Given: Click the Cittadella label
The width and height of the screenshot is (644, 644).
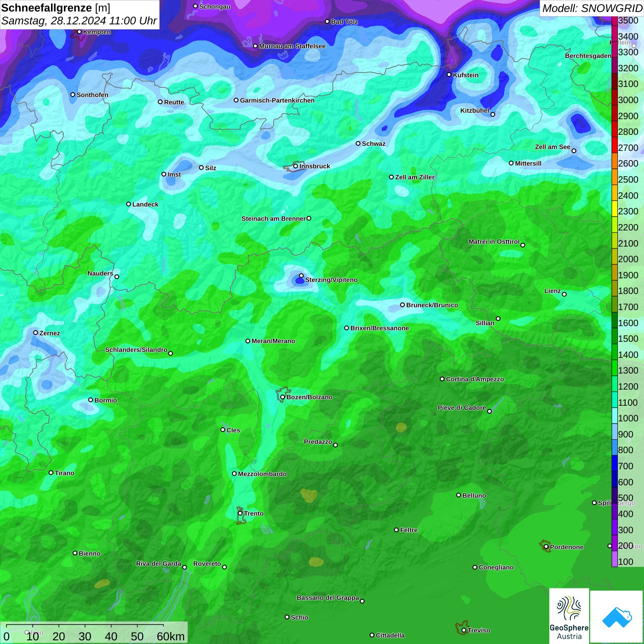Looking at the screenshot, I should [390, 635].
